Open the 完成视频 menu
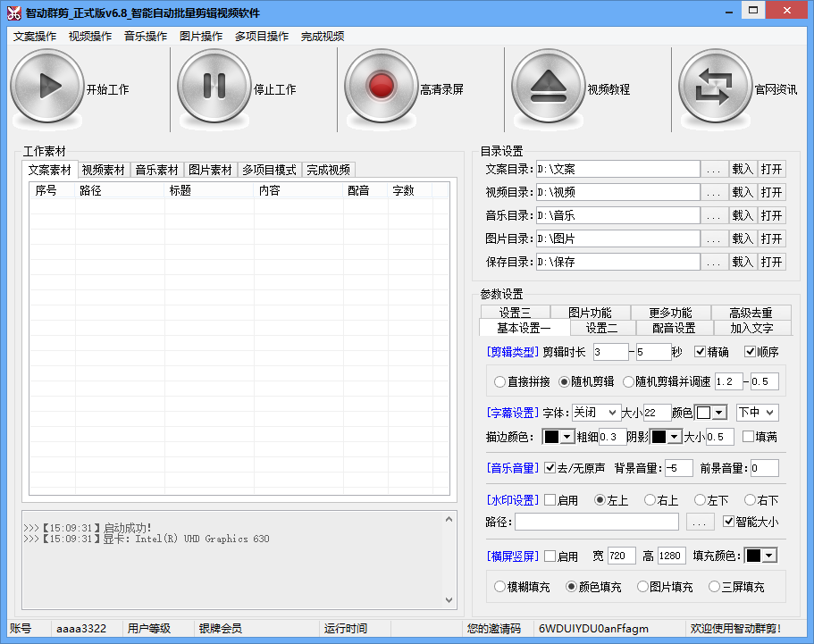Viewport: 814px width, 644px height. click(x=323, y=37)
